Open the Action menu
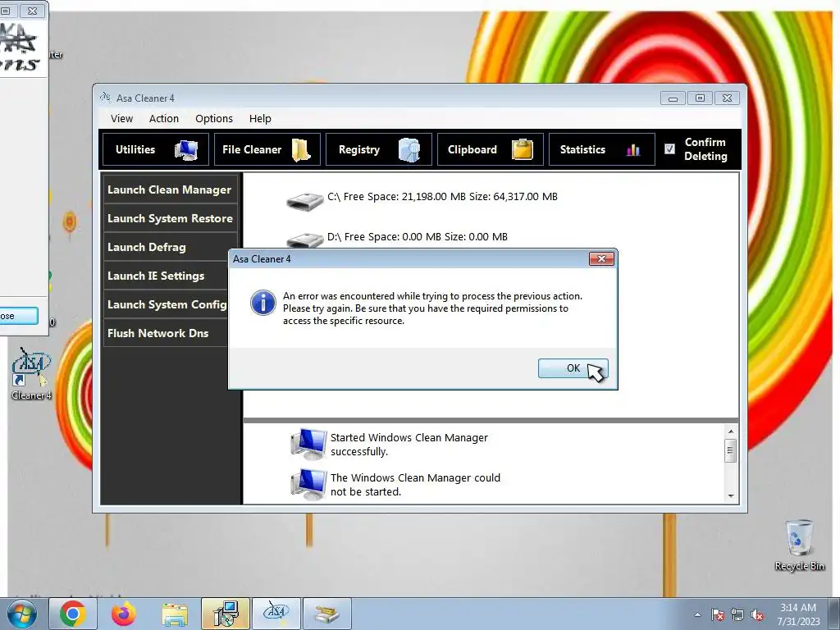 pos(164,118)
